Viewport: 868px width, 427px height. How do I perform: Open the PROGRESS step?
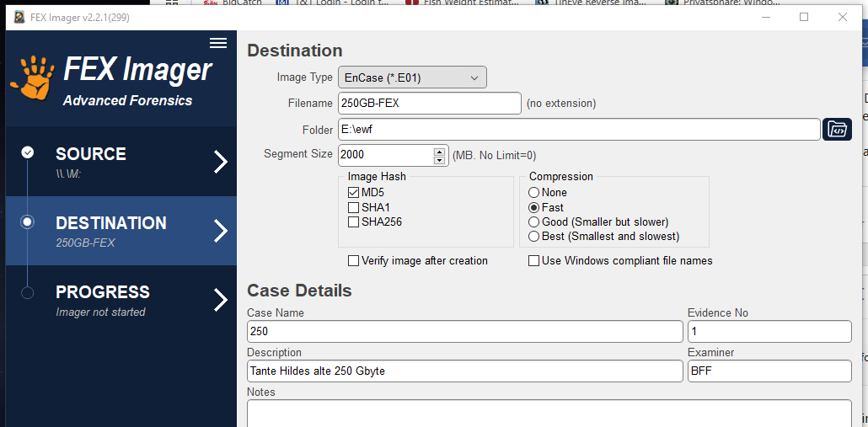point(121,300)
